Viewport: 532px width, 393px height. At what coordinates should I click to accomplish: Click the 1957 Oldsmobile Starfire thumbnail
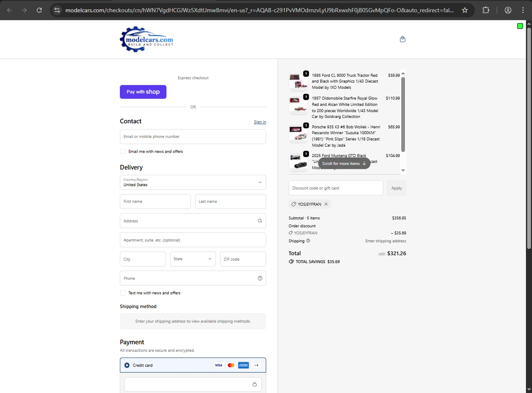[x=298, y=105]
